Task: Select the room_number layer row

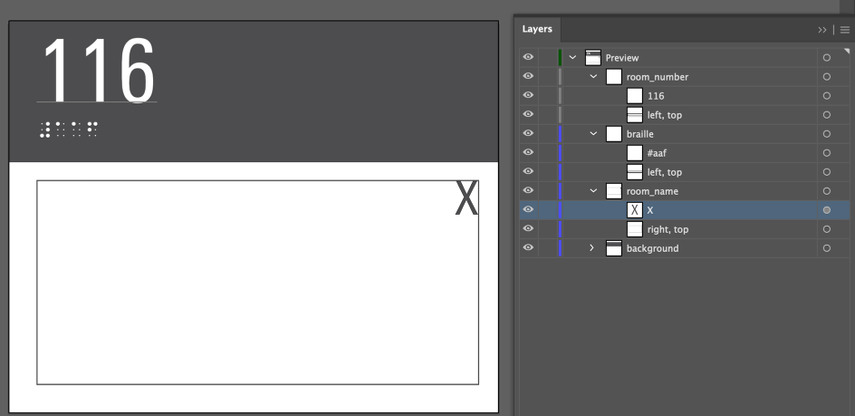Action: [x=684, y=76]
